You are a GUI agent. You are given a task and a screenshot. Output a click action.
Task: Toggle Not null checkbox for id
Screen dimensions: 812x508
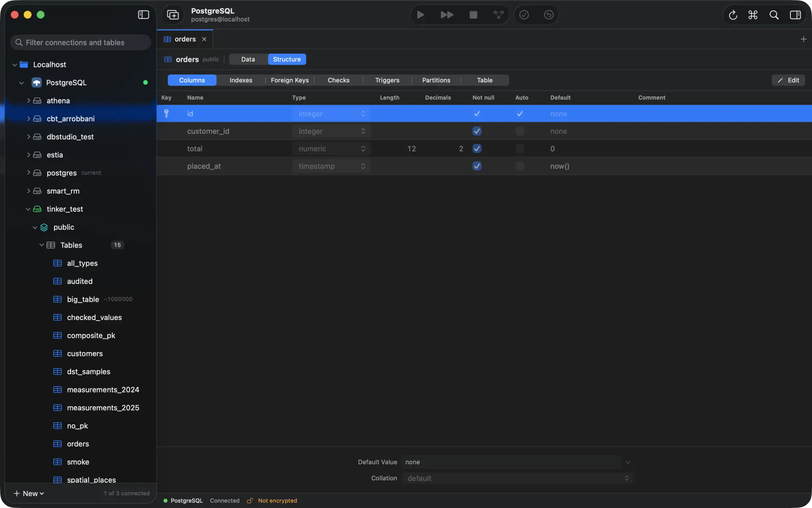pos(477,113)
